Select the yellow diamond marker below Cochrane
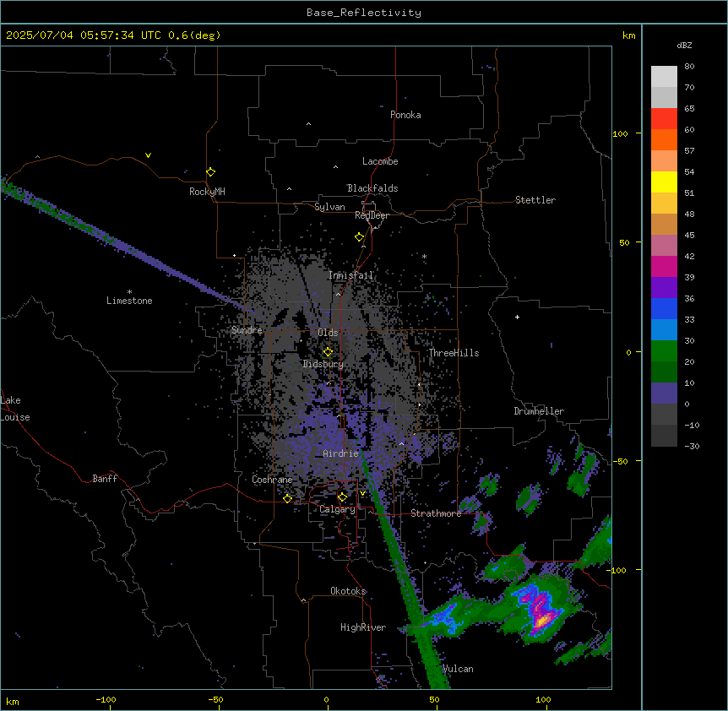 (x=287, y=498)
